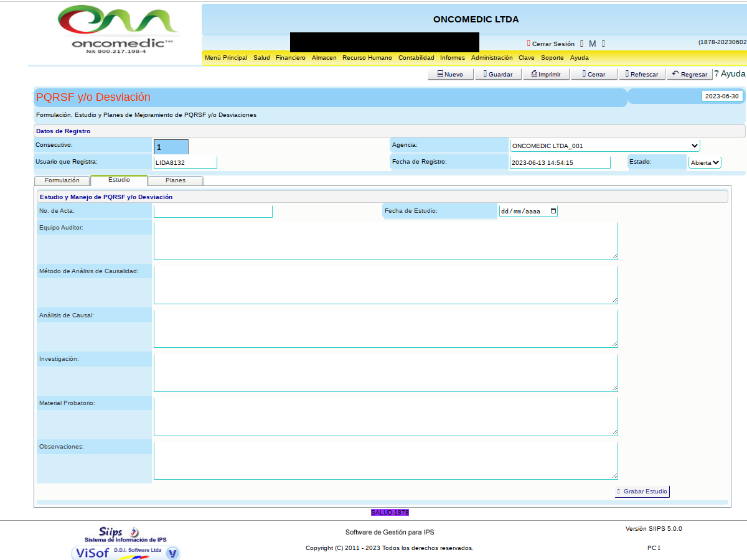Screen dimensions: 747x560
Task: Click into the No. de Acta field
Action: pyautogui.click(x=213, y=212)
